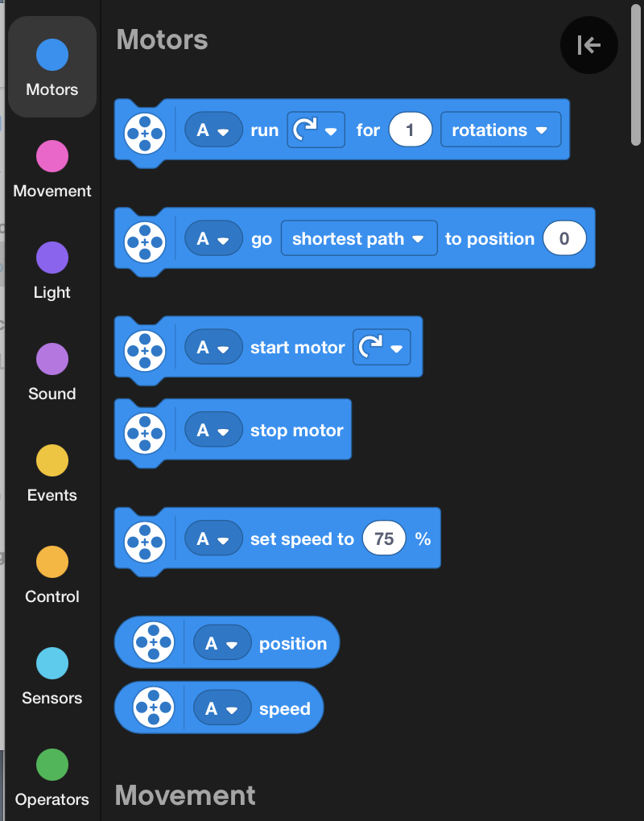Click the Light category purple circle

tap(52, 258)
